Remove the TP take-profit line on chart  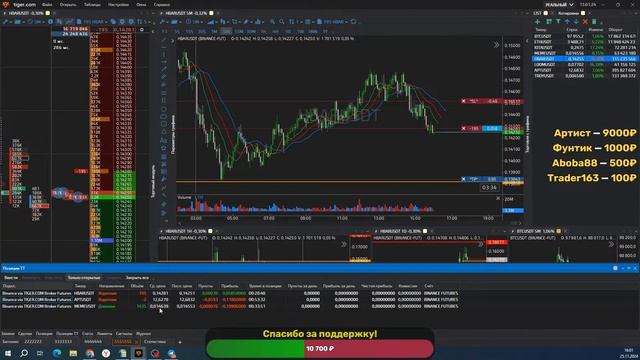(464, 179)
